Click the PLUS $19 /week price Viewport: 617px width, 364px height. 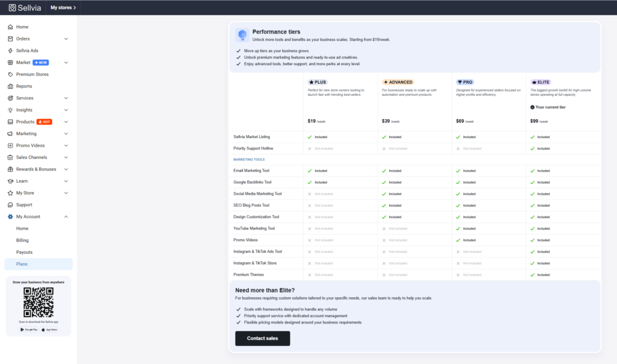point(316,121)
